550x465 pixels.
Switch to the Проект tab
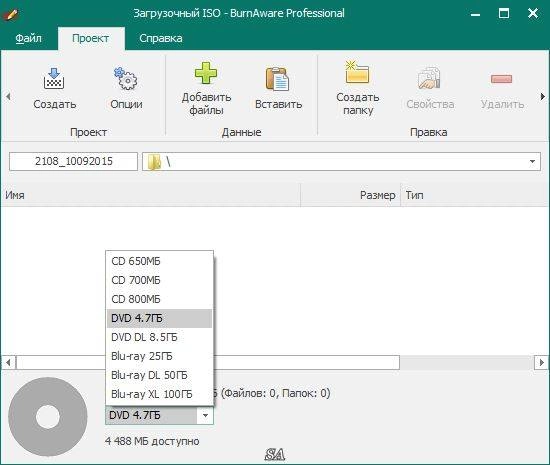[x=90, y=38]
